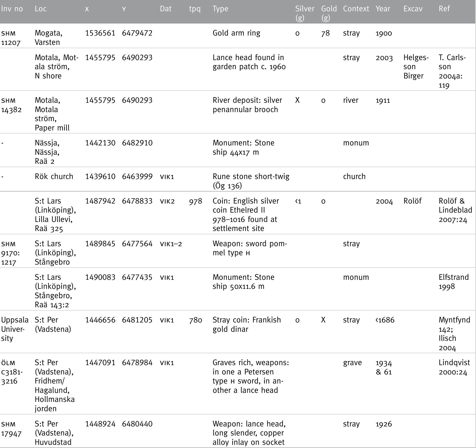Select the Frankish gold dinar entry

click(246, 324)
